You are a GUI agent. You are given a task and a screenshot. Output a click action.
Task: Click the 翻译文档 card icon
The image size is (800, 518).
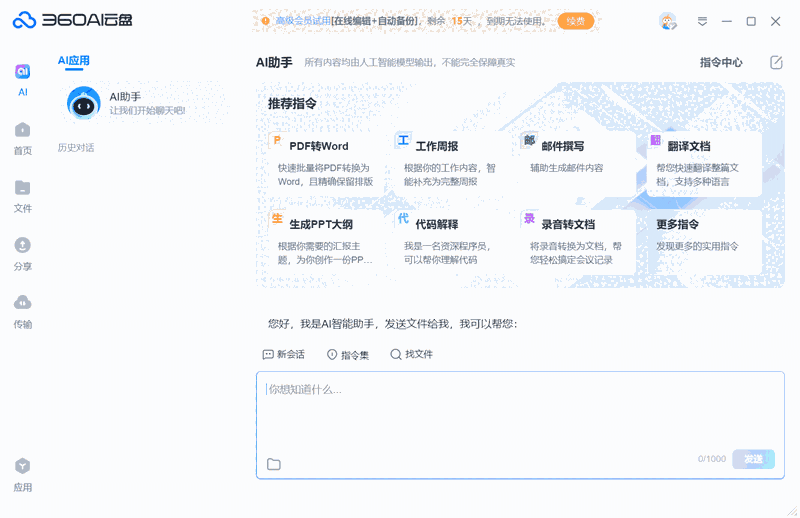tap(656, 140)
